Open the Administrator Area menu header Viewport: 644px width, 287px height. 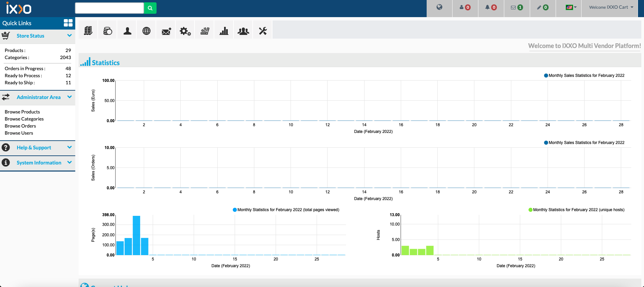[x=39, y=97]
